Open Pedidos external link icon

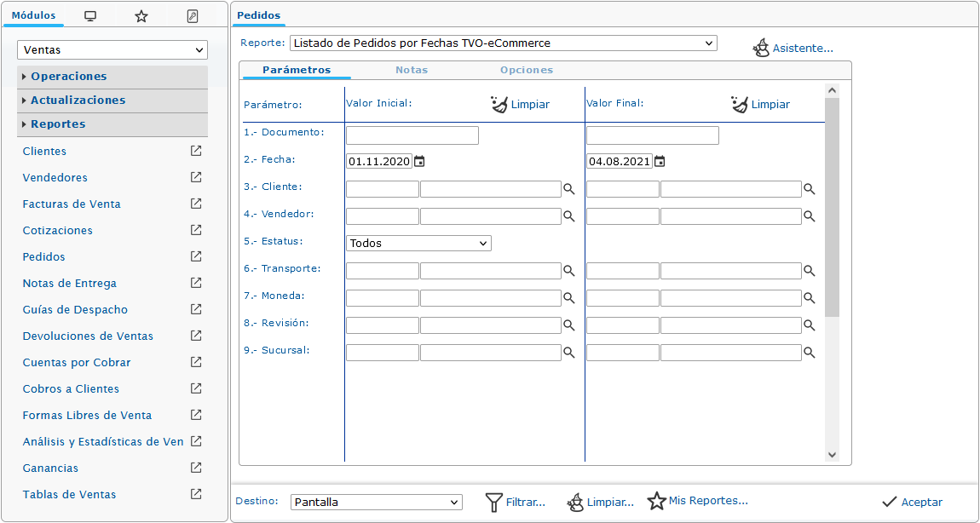click(196, 256)
